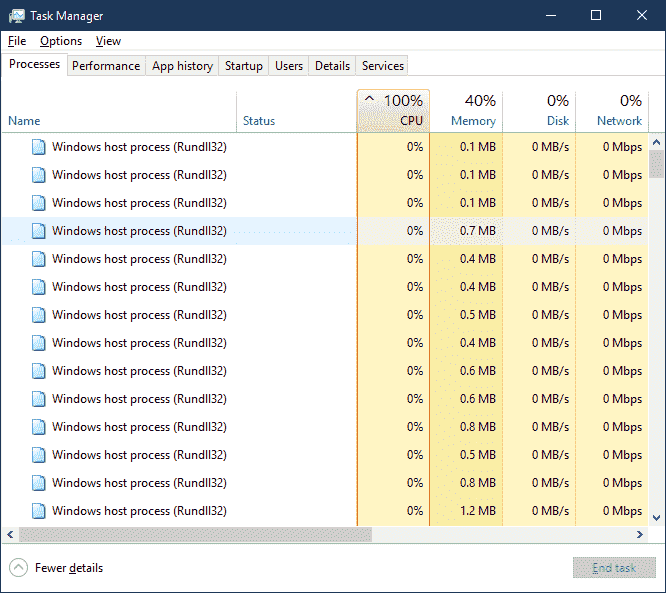Sort by the 0% Network column header

pos(612,111)
